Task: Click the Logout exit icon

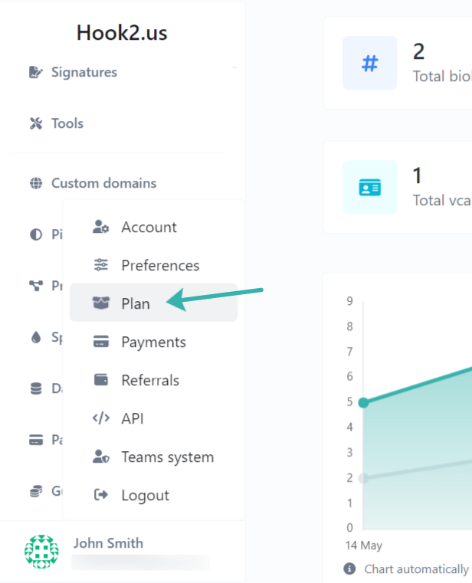Action: coord(101,495)
